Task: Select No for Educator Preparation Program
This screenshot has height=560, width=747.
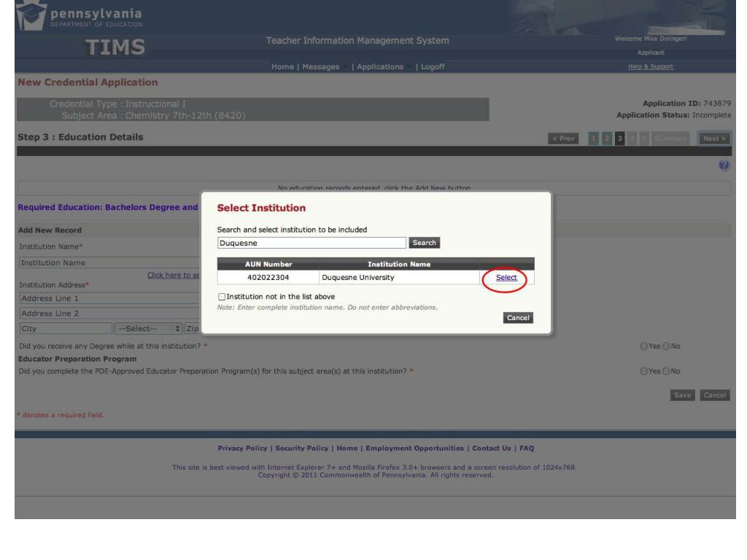Action: (x=666, y=371)
